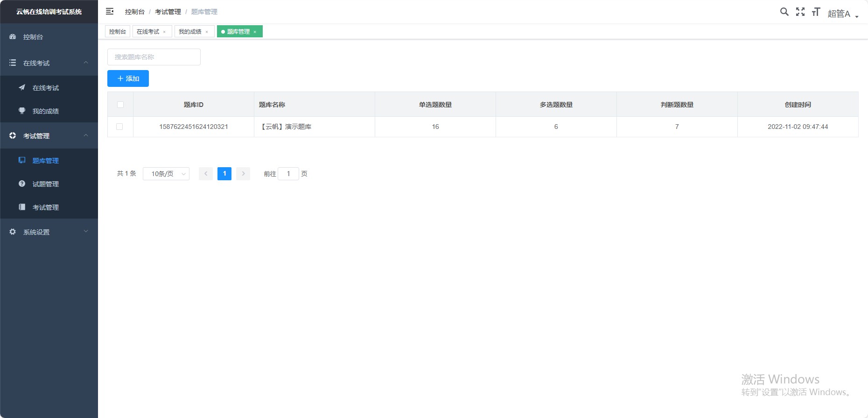This screenshot has width=868, height=418.
Task: Click the 在线考试 list icon in sidebar
Action: 13,63
